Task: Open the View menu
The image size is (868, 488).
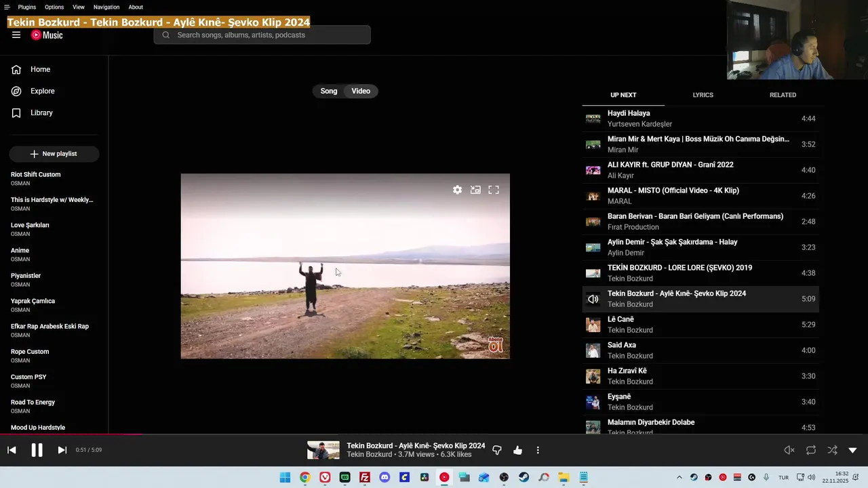Action: tap(79, 7)
